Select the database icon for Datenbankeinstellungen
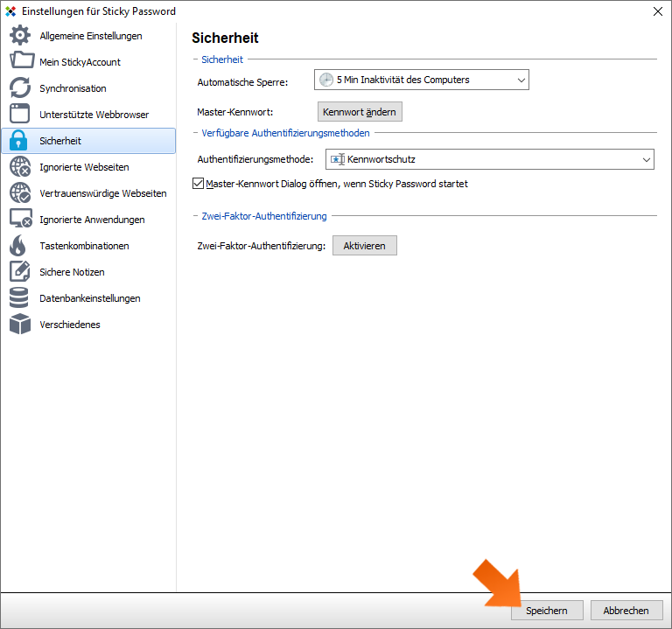 tap(19, 297)
